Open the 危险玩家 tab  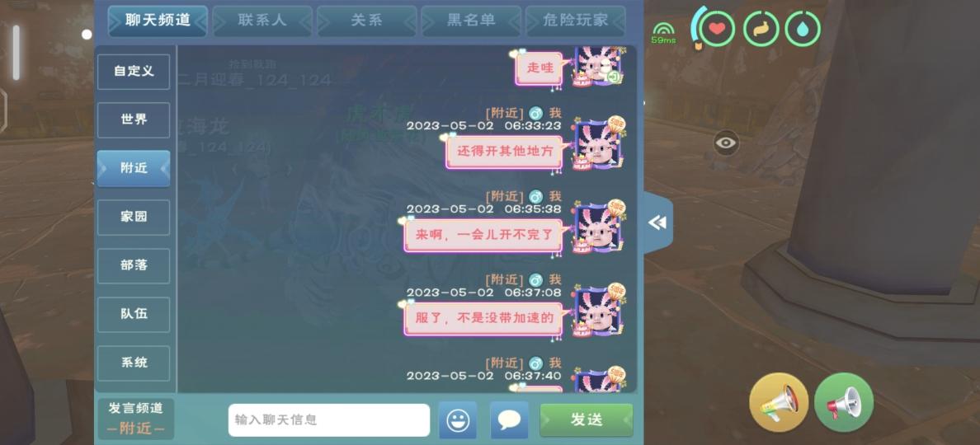point(575,21)
